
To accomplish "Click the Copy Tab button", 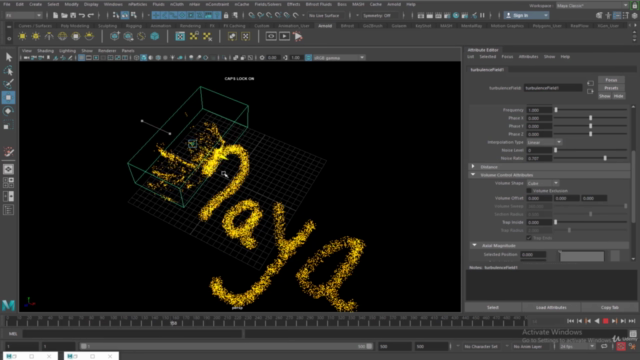I will click(609, 307).
